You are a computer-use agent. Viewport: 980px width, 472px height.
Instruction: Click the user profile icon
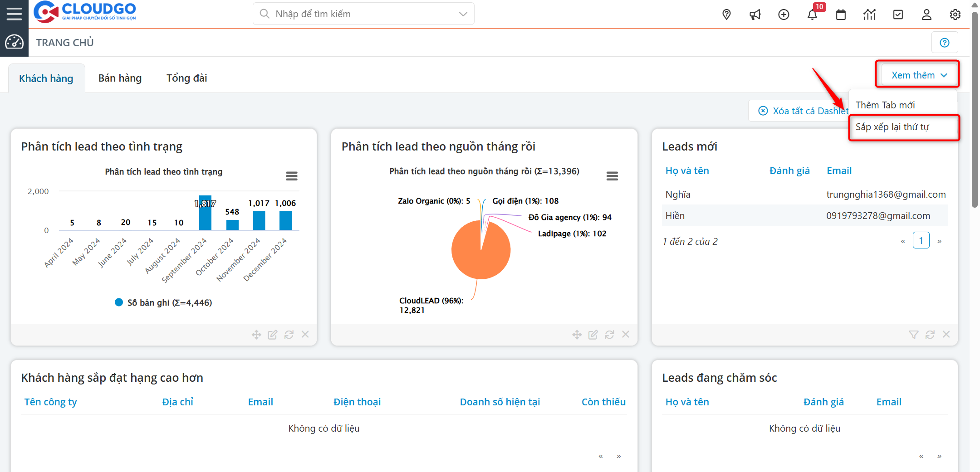coord(926,15)
